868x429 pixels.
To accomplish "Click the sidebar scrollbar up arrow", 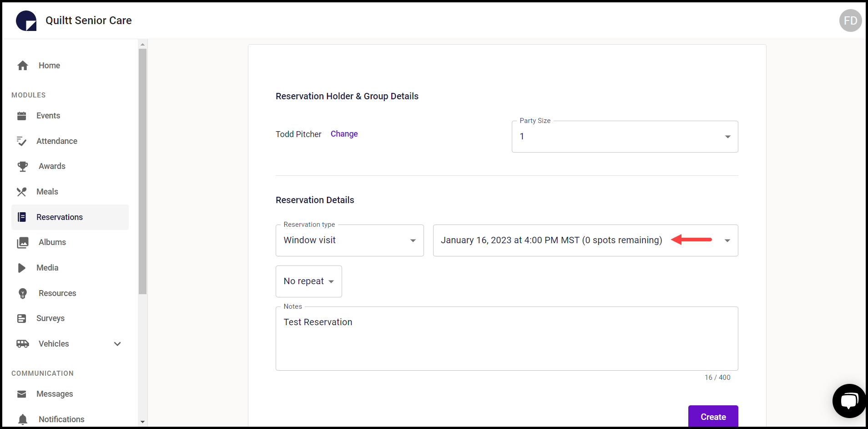I will coord(142,45).
